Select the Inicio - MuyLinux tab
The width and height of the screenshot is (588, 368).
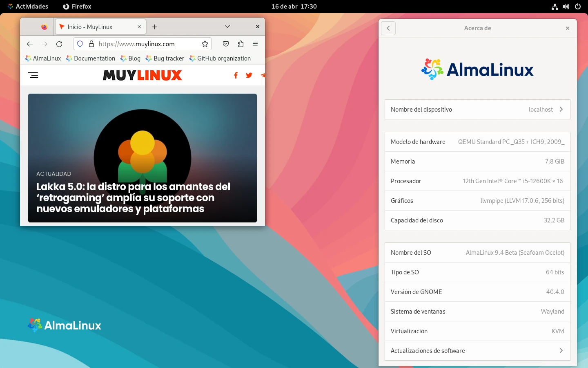(100, 27)
